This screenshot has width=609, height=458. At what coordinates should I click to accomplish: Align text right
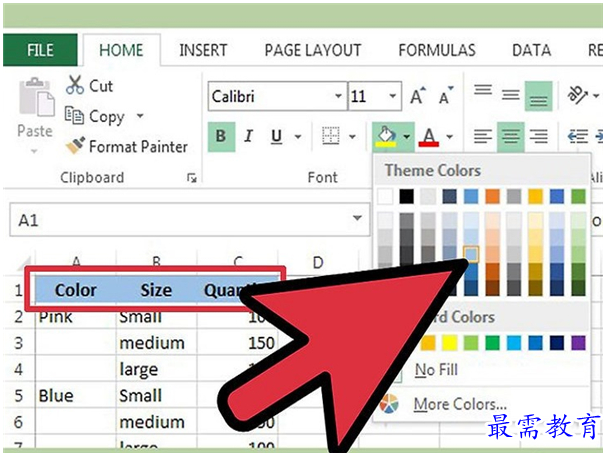(539, 136)
